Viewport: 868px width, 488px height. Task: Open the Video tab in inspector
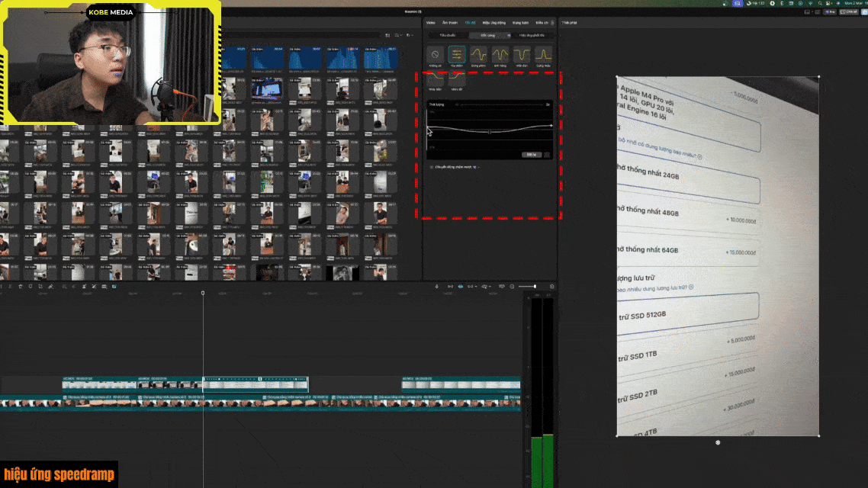[x=431, y=23]
